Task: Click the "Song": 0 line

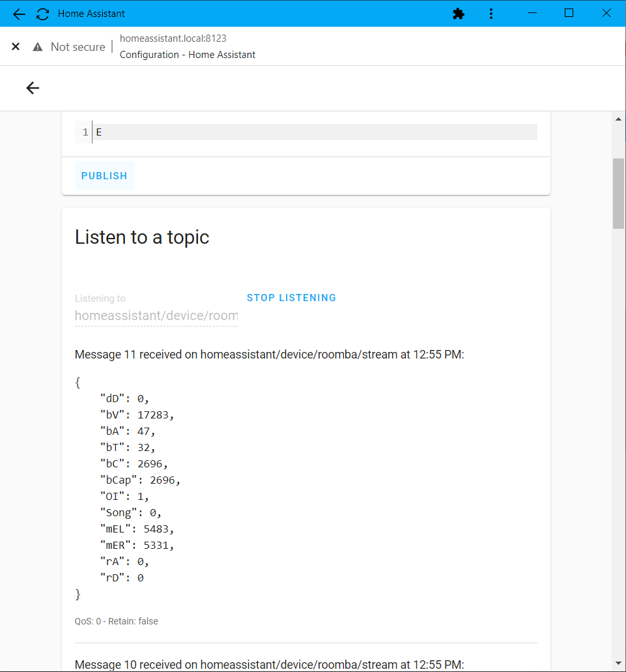Action: [130, 512]
